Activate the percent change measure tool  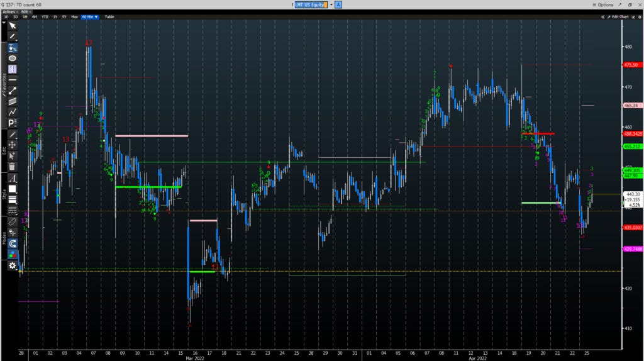pos(13,48)
